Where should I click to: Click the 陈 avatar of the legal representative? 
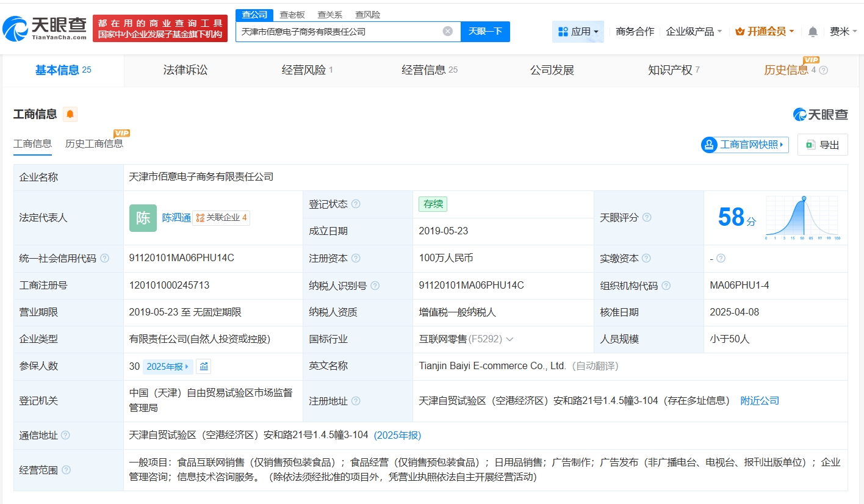tap(143, 218)
